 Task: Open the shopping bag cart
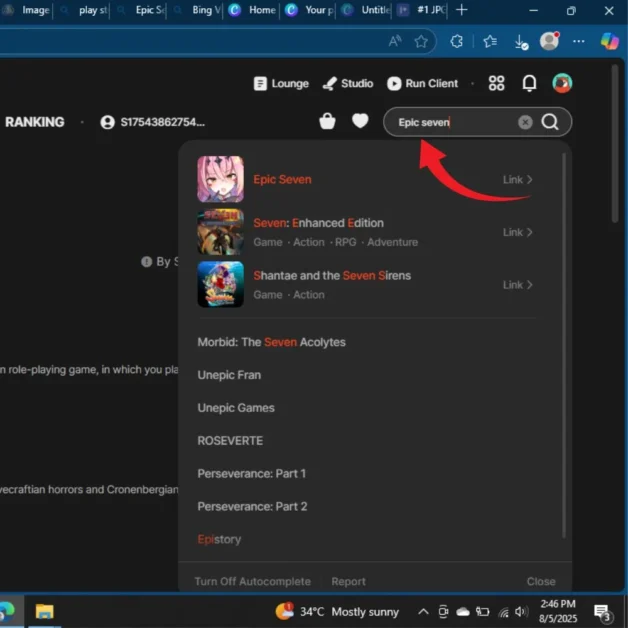click(327, 121)
